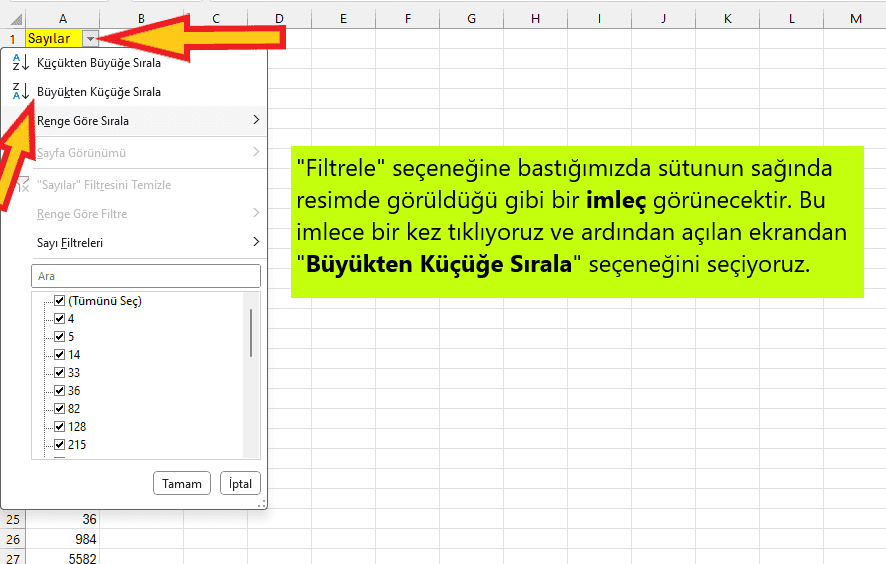Uncheck the value 128 checkbox
886x564 pixels.
tap(60, 427)
